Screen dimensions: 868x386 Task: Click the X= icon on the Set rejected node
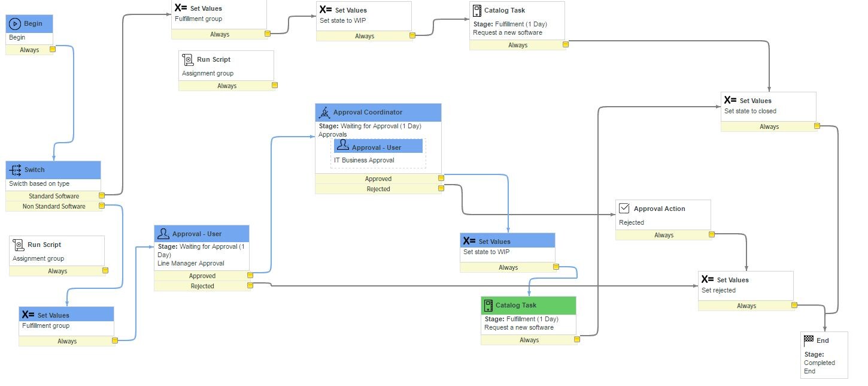pos(707,279)
